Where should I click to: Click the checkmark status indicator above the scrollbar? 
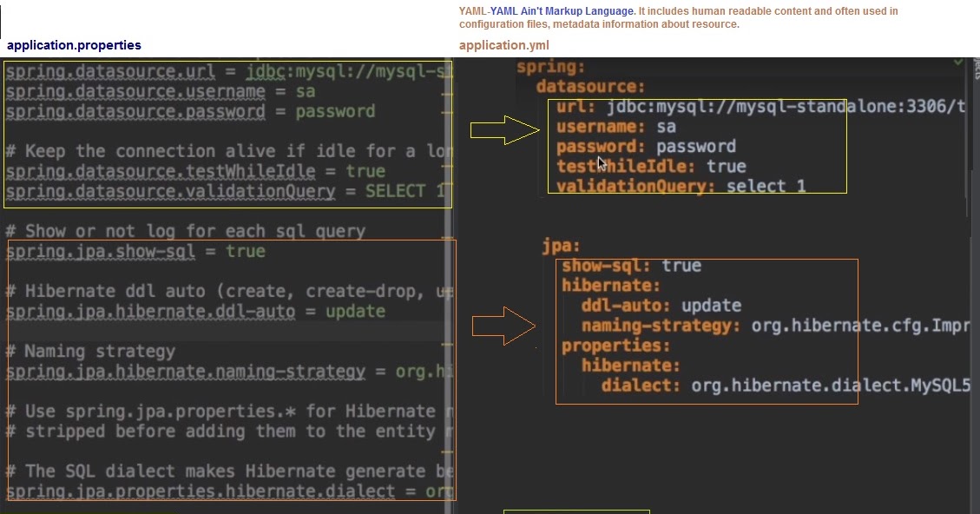click(x=957, y=62)
